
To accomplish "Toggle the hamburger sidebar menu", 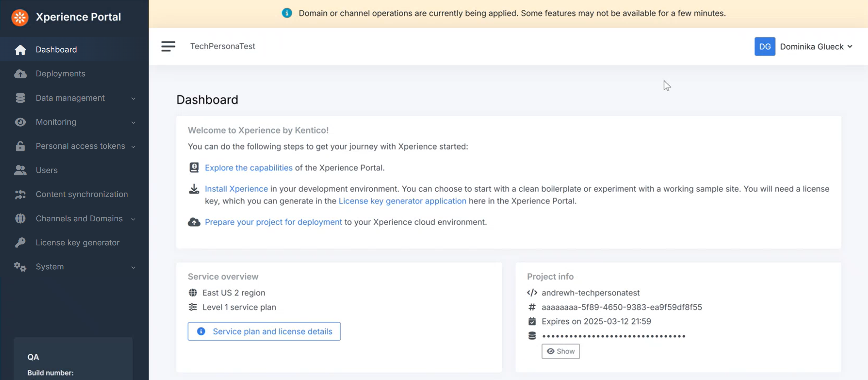I will tap(168, 46).
